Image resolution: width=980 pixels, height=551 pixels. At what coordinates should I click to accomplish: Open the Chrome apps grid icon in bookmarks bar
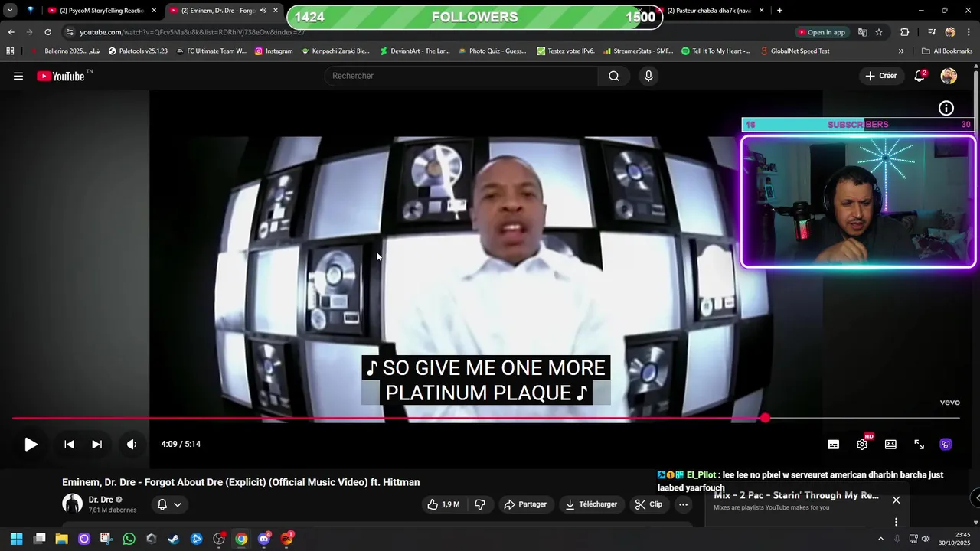coord(10,51)
